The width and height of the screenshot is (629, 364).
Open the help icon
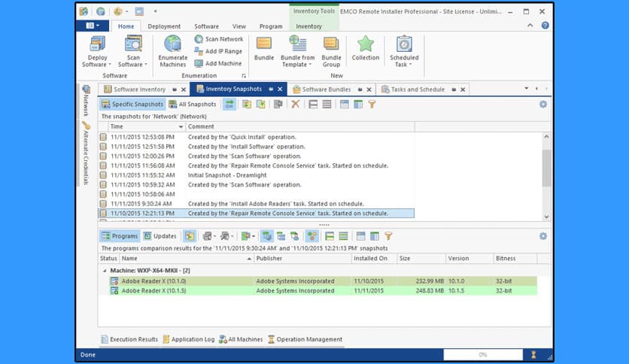(x=545, y=26)
